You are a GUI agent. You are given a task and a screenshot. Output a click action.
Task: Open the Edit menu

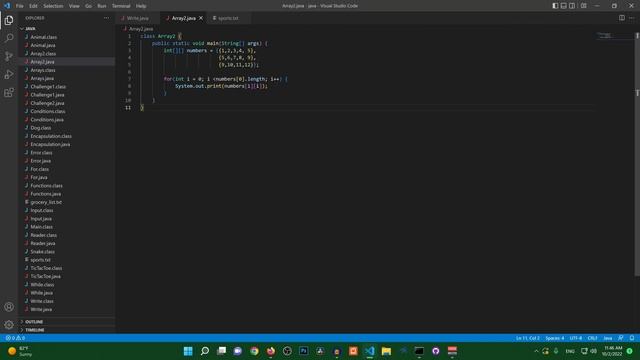[33, 6]
